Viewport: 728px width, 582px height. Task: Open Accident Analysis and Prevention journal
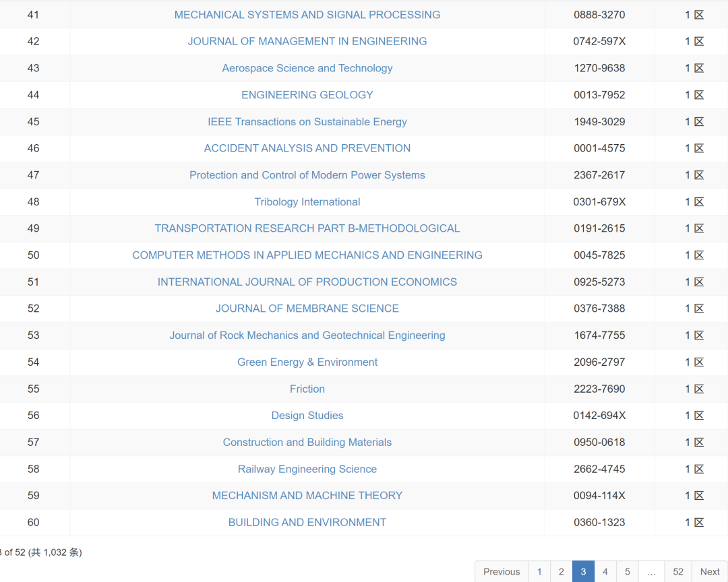pos(307,148)
